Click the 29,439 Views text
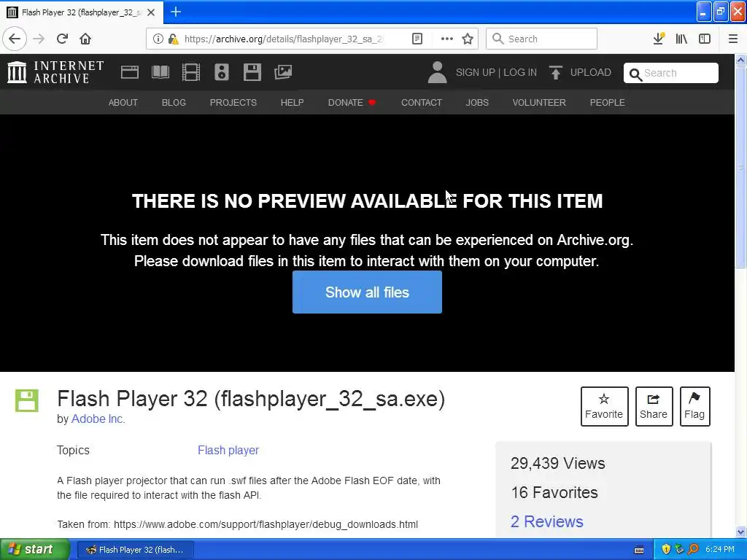Screen dimensions: 747x560 (558, 463)
